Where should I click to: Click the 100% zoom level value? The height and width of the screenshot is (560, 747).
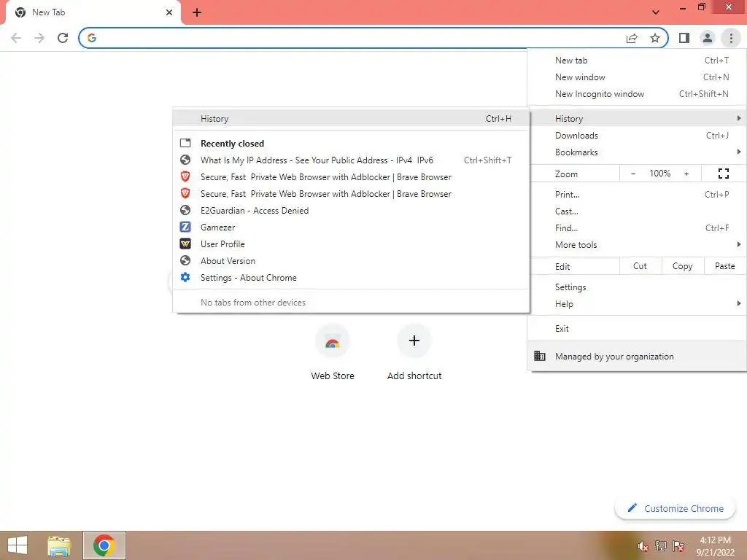coord(659,174)
